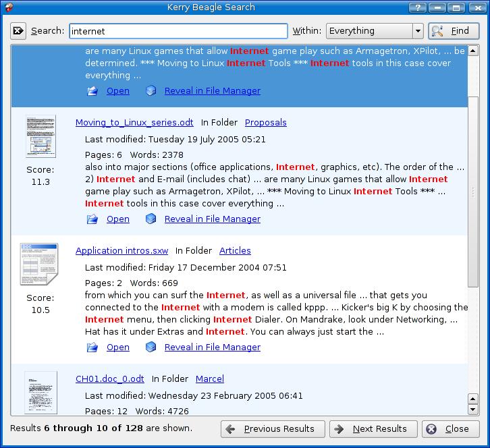Go to Next Results

tap(373, 428)
